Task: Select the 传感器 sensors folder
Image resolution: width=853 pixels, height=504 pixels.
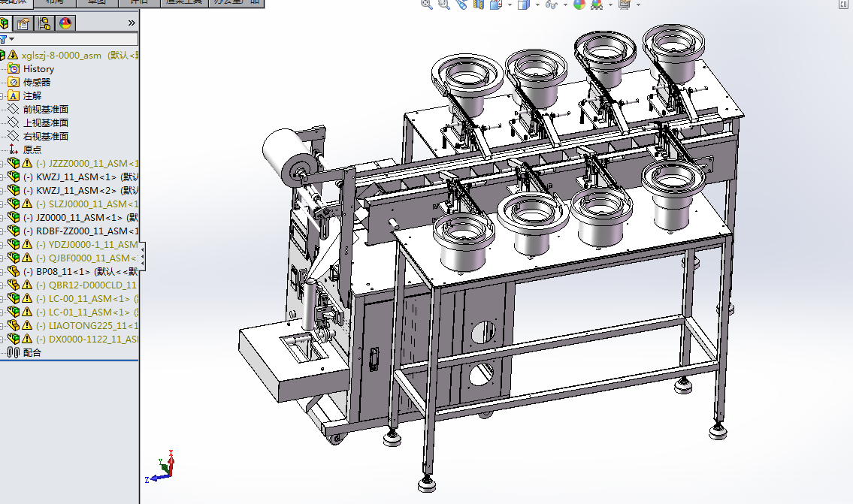Action: pyautogui.click(x=36, y=82)
